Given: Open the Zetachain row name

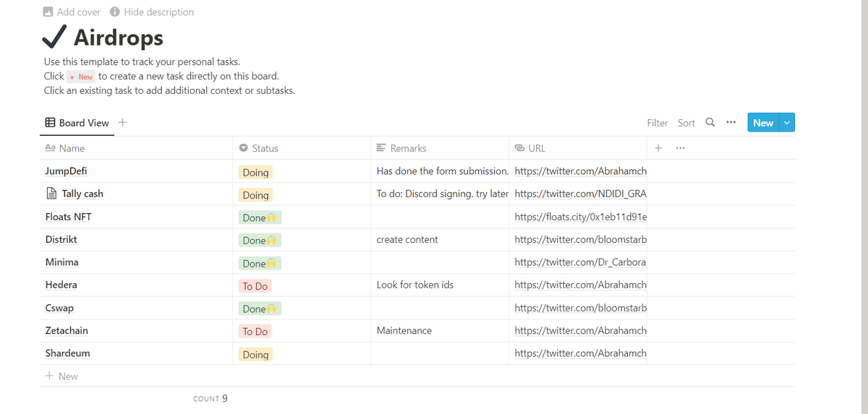Looking at the screenshot, I should click(x=67, y=330).
